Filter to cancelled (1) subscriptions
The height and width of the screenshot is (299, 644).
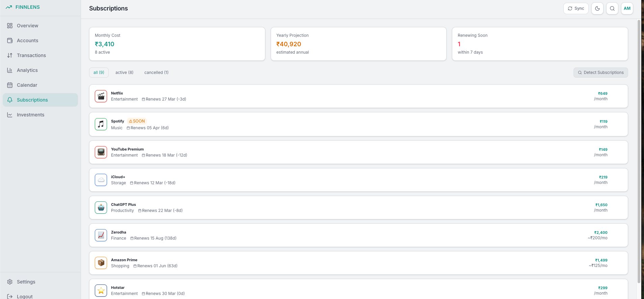tap(156, 73)
